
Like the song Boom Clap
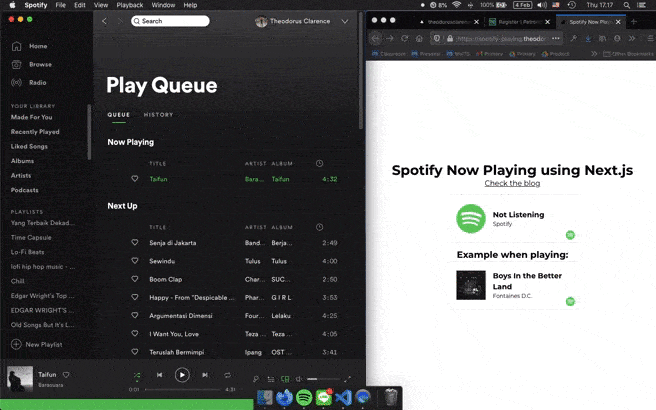click(x=135, y=279)
